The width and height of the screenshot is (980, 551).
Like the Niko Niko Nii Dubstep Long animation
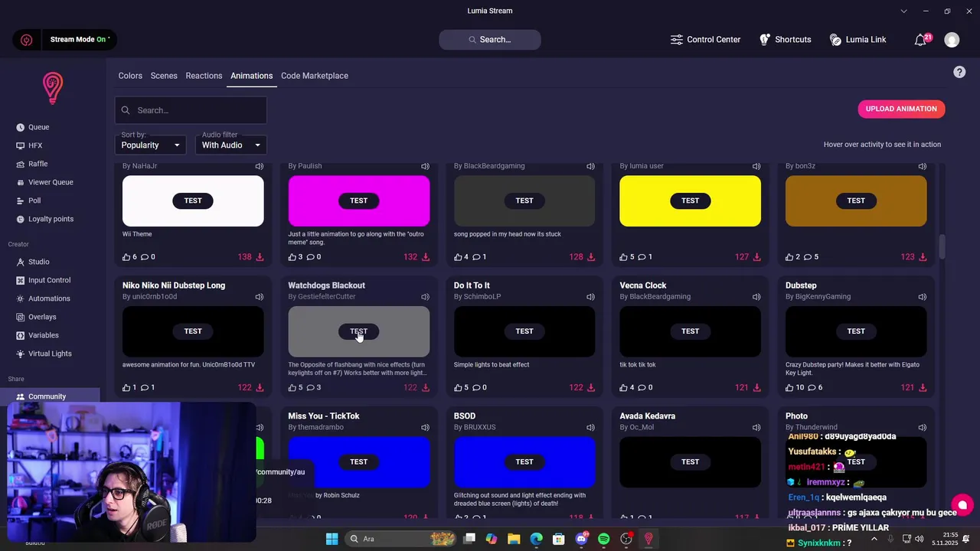point(126,387)
